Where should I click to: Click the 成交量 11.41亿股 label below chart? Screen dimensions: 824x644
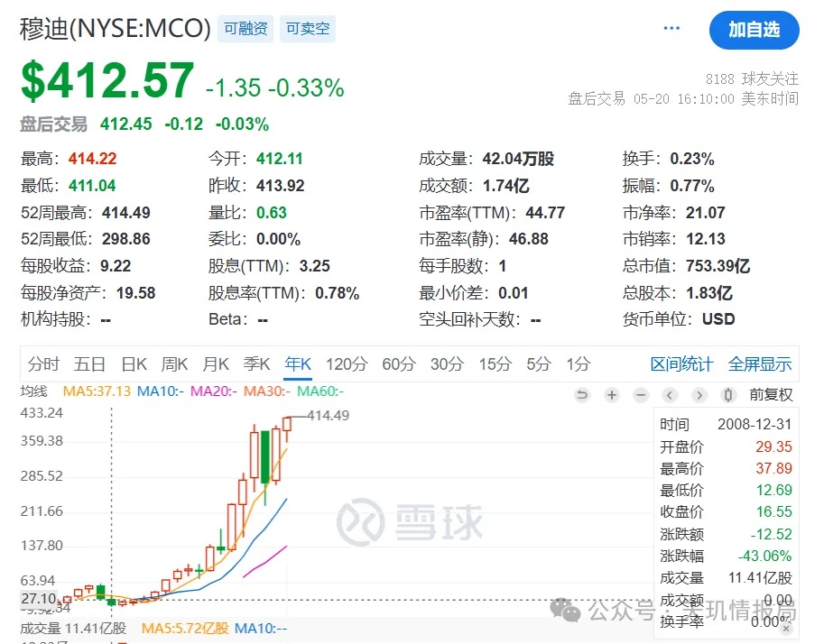point(73,629)
